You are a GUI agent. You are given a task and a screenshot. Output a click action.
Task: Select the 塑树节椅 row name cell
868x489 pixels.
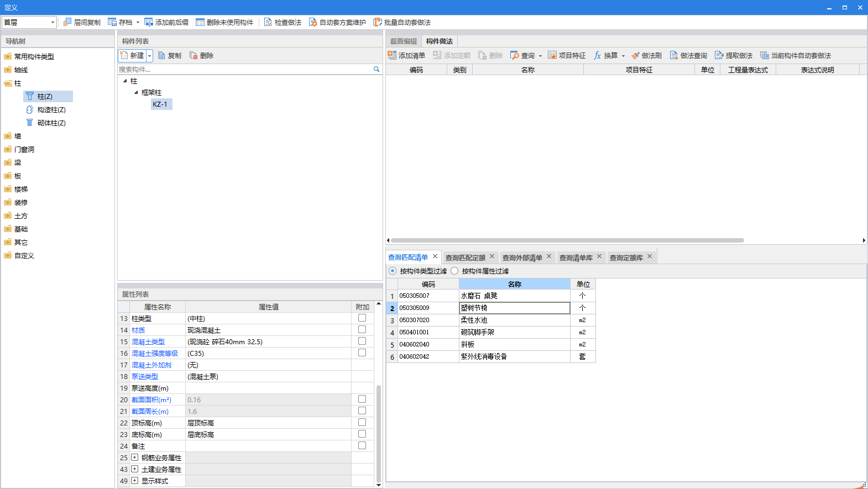pyautogui.click(x=515, y=308)
